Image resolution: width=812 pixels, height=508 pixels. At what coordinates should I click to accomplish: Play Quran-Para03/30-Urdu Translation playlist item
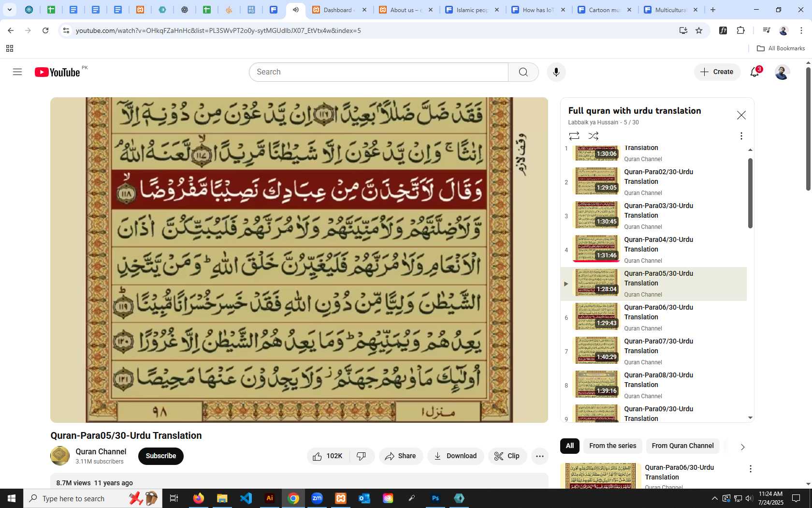(x=653, y=216)
